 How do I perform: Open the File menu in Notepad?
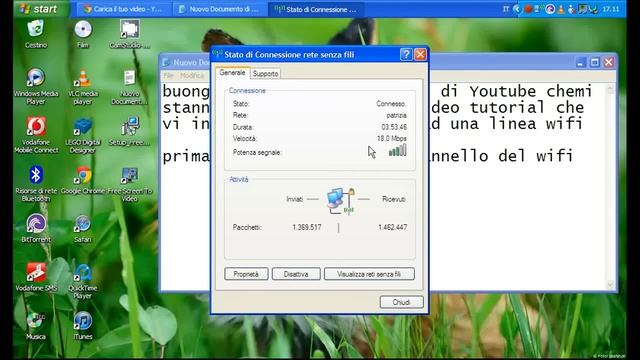(169, 76)
